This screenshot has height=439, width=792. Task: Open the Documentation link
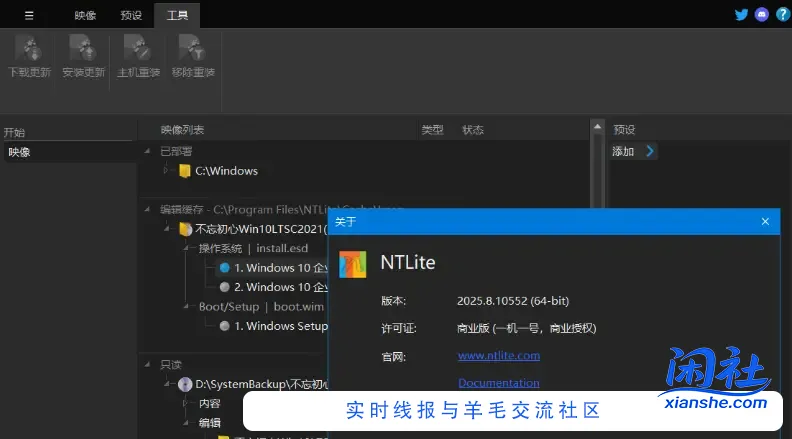[x=499, y=383]
